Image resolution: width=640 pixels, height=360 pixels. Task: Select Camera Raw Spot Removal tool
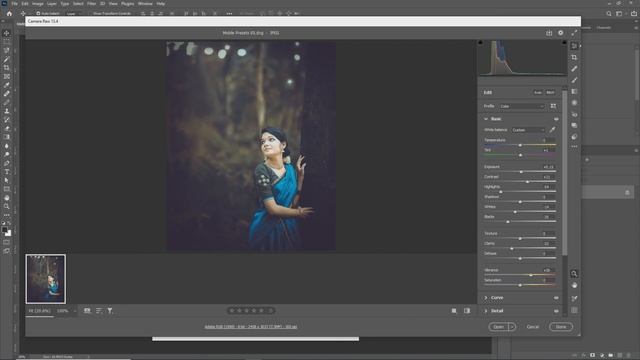574,69
